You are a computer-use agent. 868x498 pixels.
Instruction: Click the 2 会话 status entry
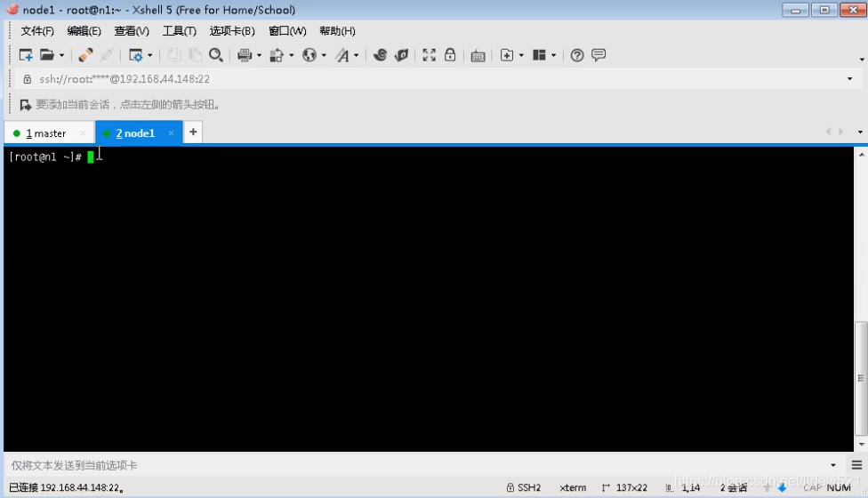click(734, 487)
